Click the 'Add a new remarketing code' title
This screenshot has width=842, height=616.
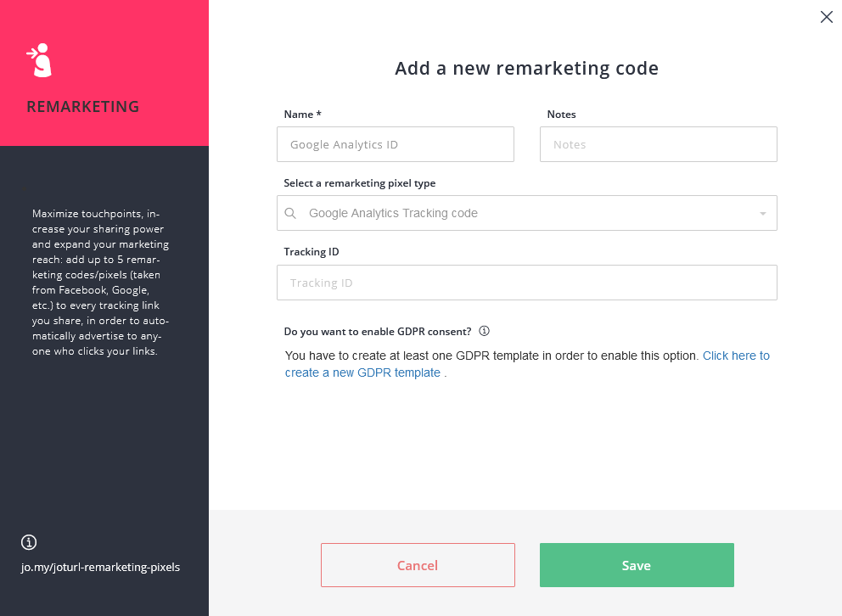527,69
